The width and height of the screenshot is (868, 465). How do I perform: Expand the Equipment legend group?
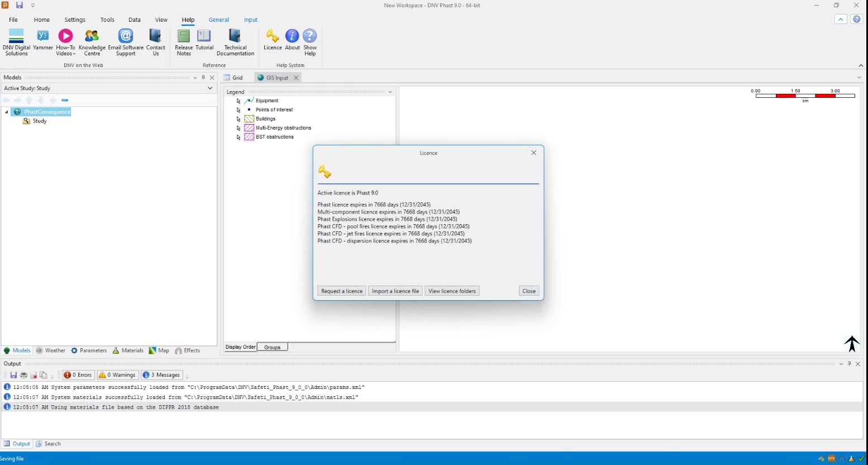239,101
